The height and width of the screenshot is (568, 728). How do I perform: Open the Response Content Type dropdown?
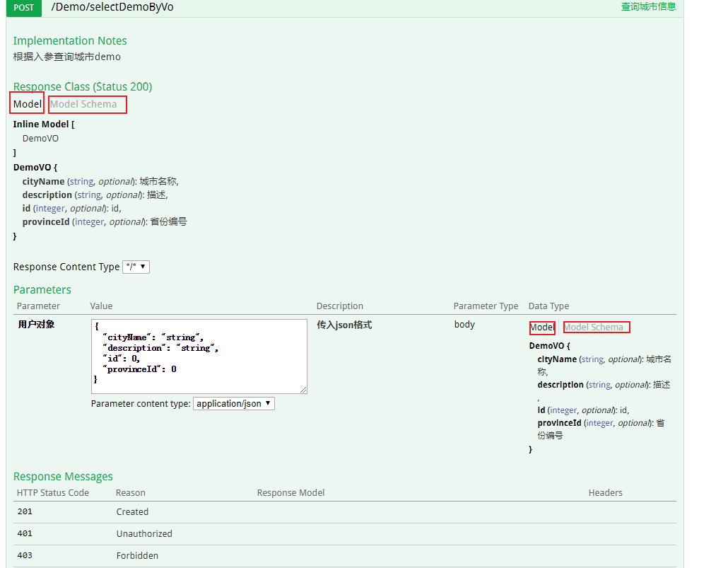click(136, 267)
